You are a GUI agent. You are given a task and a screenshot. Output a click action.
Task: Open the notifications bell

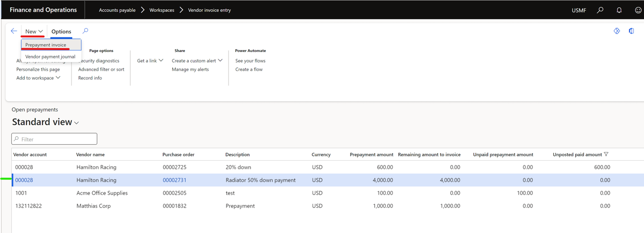(619, 10)
